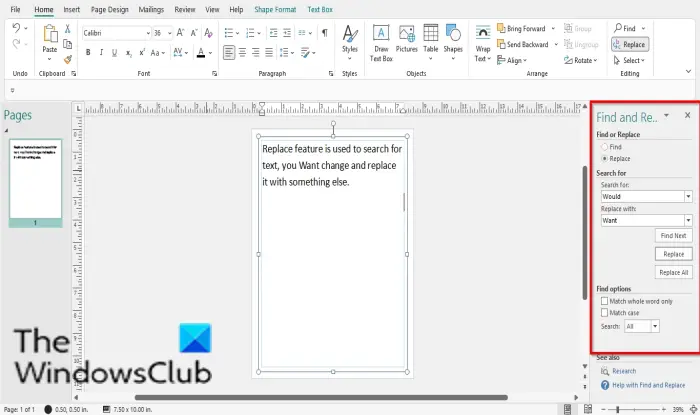Open the File menu

tap(16, 9)
